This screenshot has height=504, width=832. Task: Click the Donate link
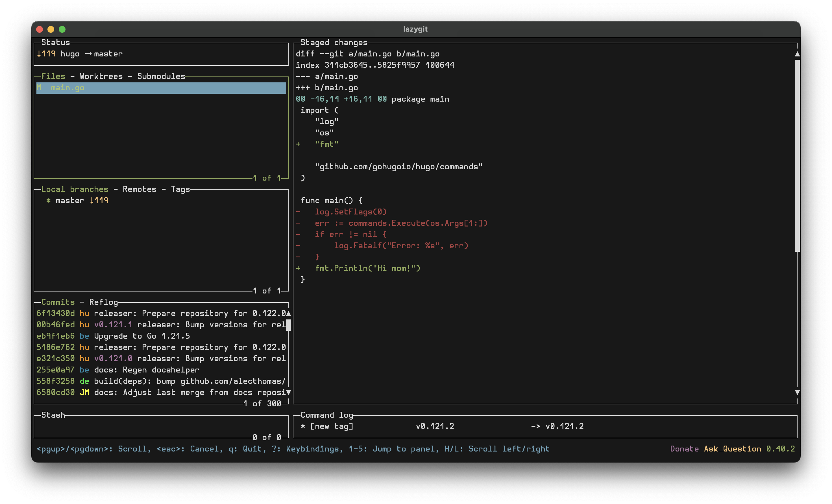point(684,449)
